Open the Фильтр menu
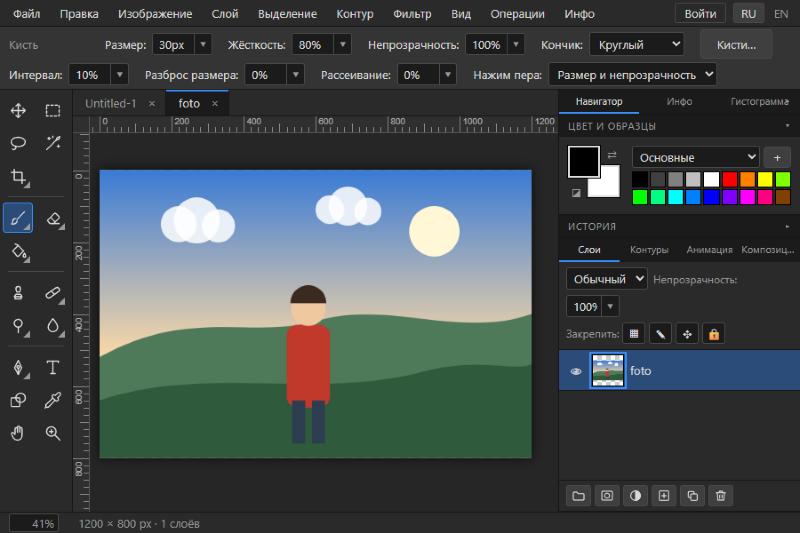This screenshot has width=800, height=533. [x=412, y=14]
